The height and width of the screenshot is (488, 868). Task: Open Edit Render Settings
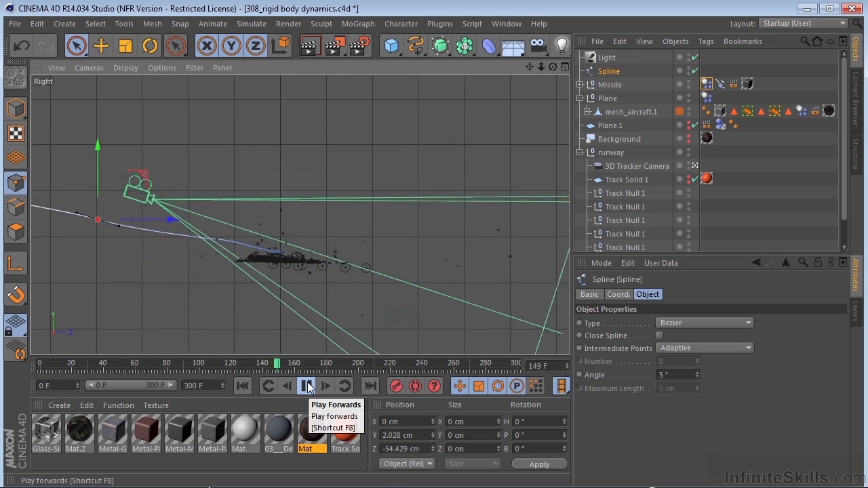point(359,45)
